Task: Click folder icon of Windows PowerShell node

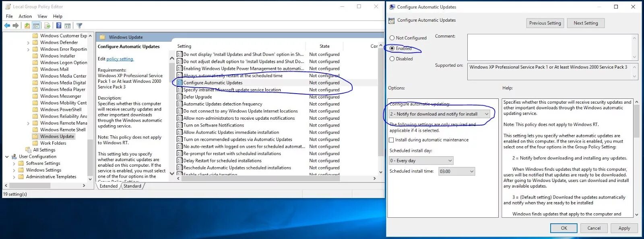Action: pyautogui.click(x=35, y=110)
